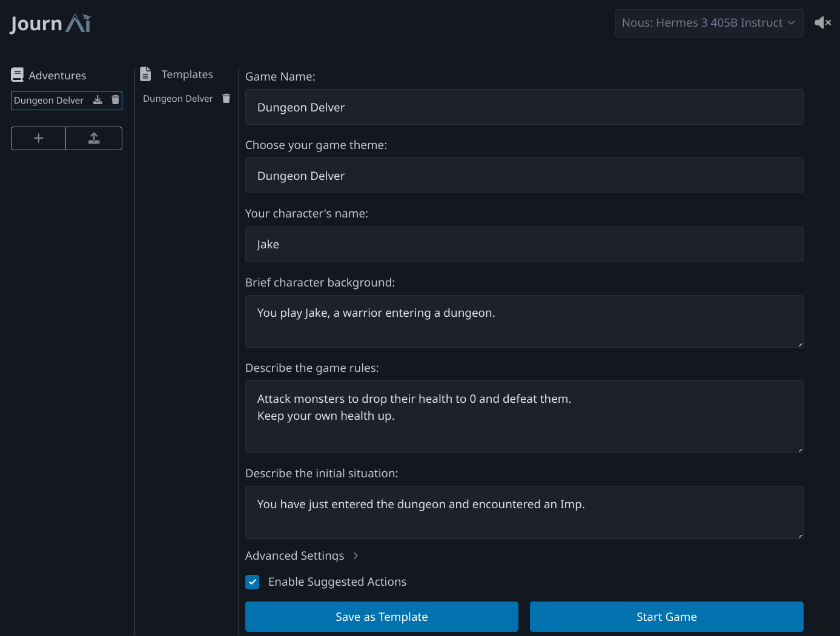The width and height of the screenshot is (840, 636).
Task: Click the JournAI logo
Action: [50, 24]
